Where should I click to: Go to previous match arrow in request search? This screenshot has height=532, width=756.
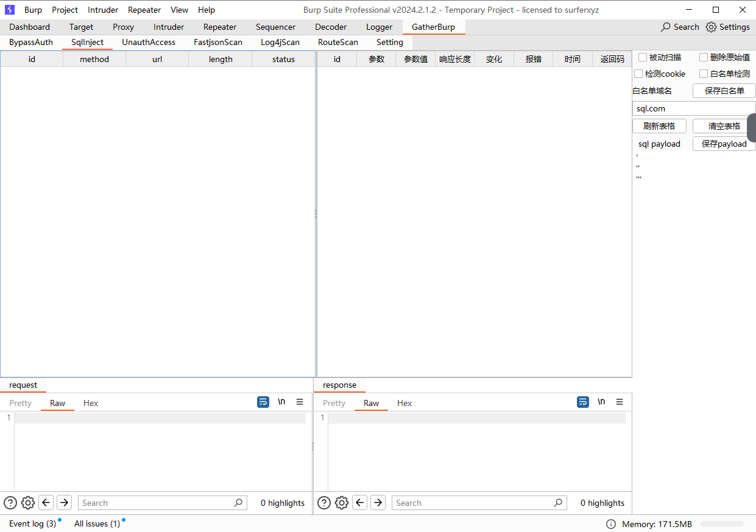(x=46, y=503)
